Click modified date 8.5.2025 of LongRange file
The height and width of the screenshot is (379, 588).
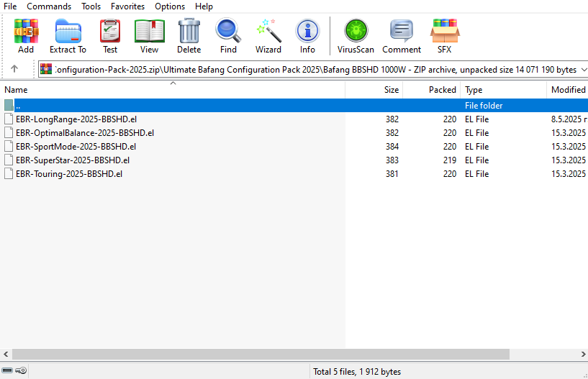click(x=569, y=119)
